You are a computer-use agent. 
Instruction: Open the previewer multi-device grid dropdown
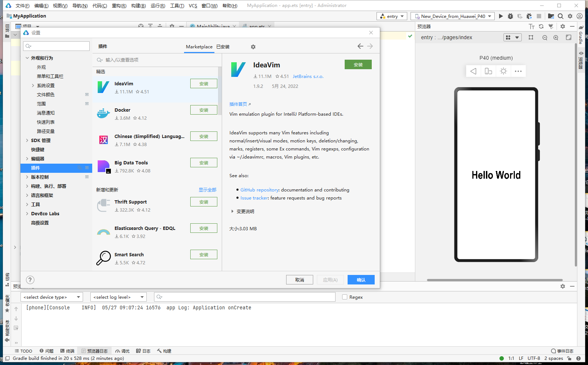click(512, 37)
